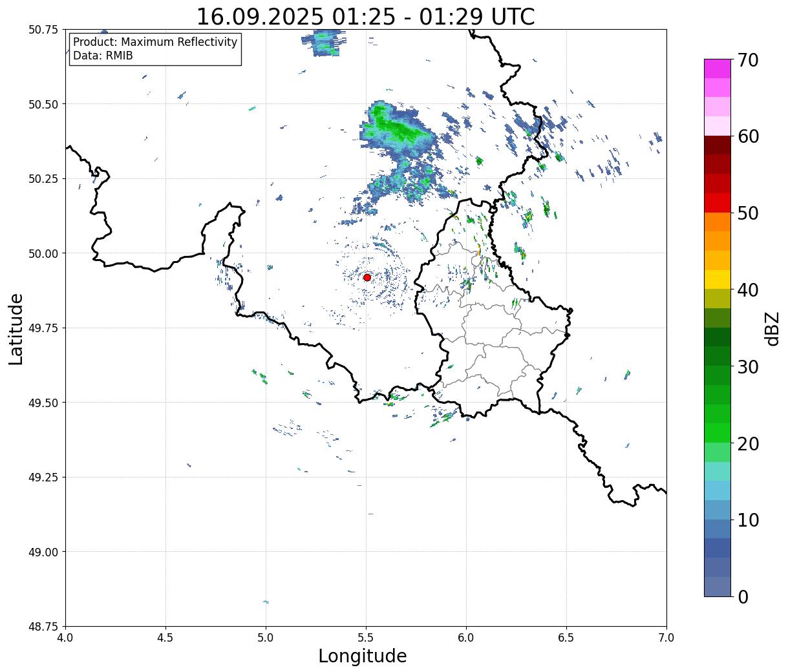Click the y-axis tick label 50.00
788x672 pixels.
tap(43, 253)
